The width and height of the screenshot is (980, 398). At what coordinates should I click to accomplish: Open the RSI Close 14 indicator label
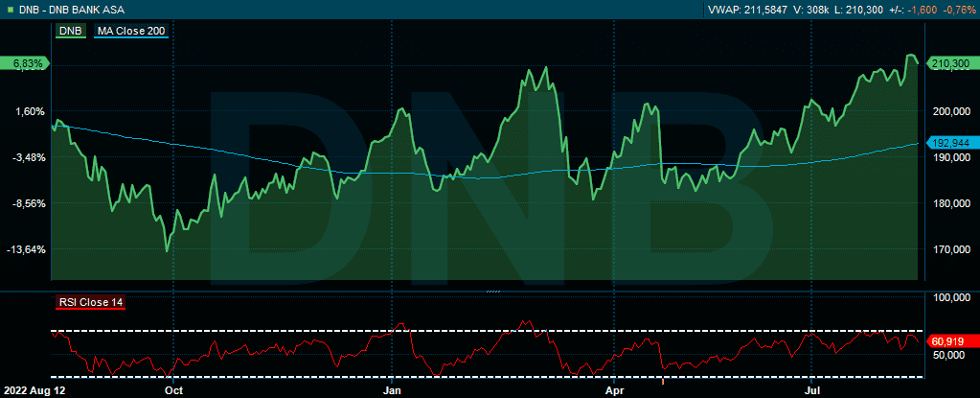click(91, 303)
